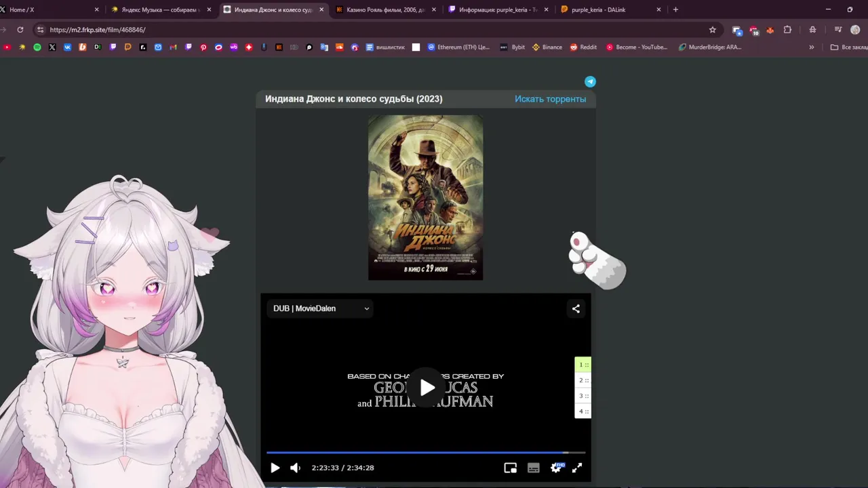Open the SoundCloud bookmark icon
This screenshot has width=868, height=488.
pyautogui.click(x=340, y=47)
